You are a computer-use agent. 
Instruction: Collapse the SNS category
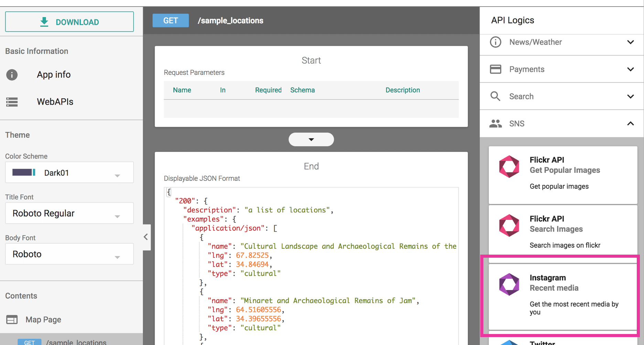point(562,123)
